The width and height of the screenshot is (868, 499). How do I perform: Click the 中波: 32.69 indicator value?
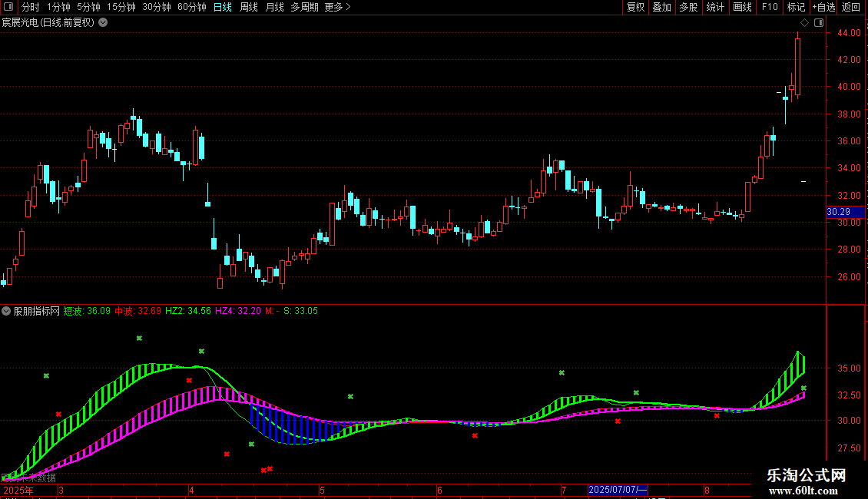137,311
